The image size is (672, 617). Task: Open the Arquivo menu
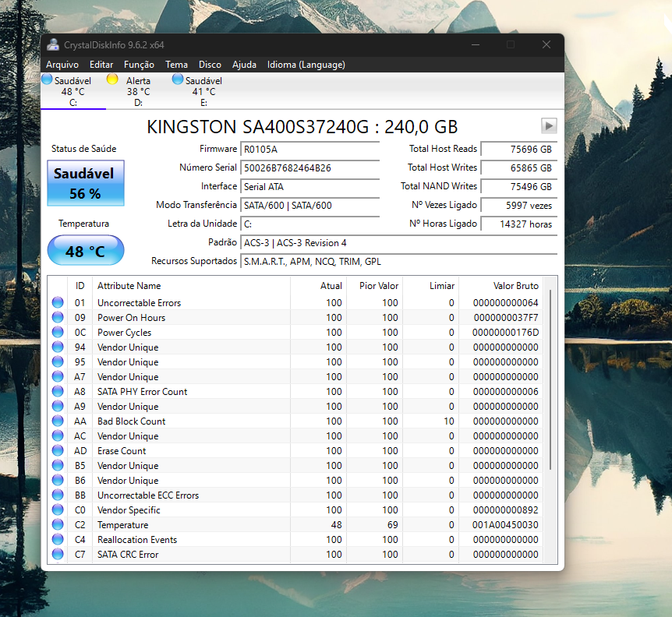62,65
